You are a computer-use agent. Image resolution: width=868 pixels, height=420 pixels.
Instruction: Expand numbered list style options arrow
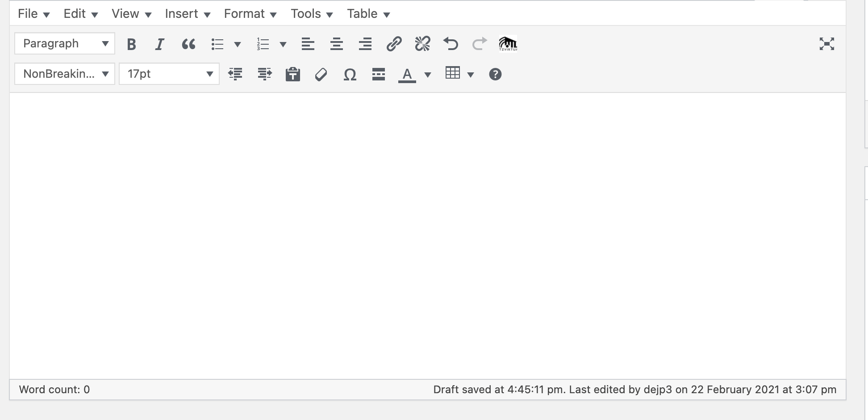click(283, 44)
